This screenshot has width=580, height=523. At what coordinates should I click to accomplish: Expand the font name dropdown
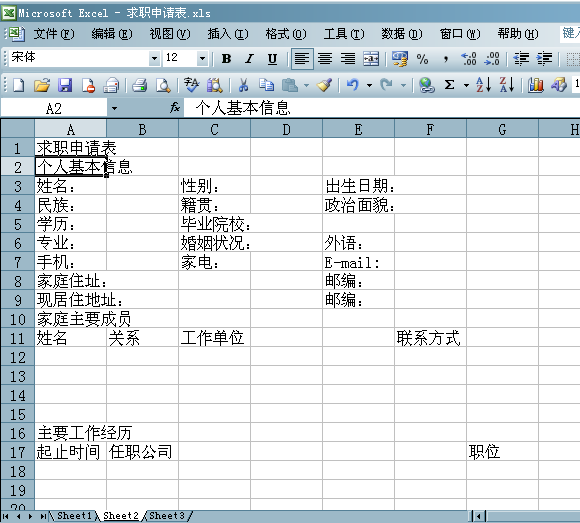point(155,58)
